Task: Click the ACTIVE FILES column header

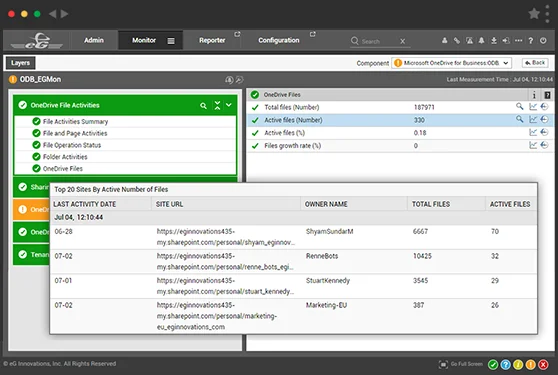Action: tap(510, 204)
